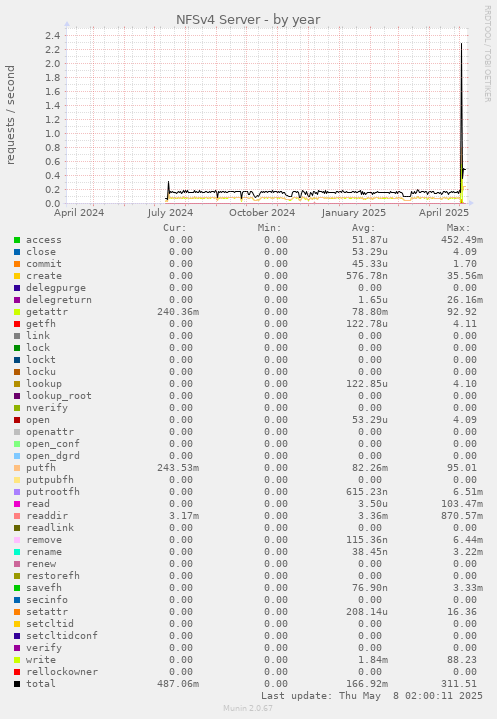The image size is (497, 719).
Task: Click the green swatch beside access
Action: pos(17,240)
